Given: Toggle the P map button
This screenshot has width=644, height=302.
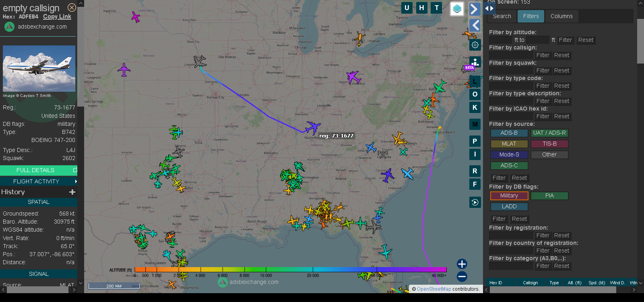Looking at the screenshot, I should tap(475, 141).
